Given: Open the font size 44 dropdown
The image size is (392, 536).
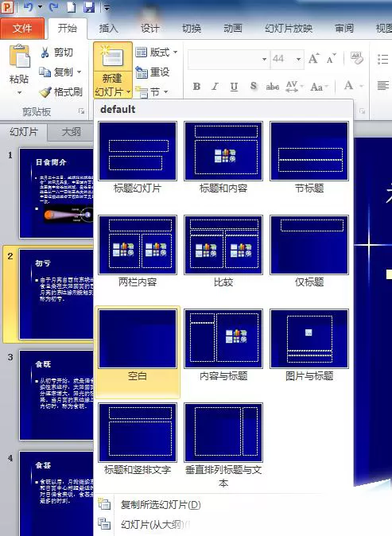Looking at the screenshot, I should 298,60.
